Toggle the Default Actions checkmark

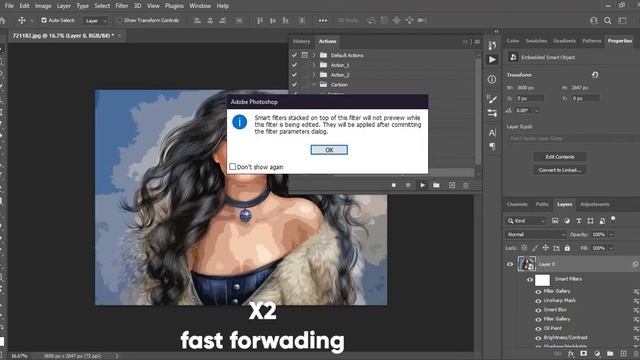294,55
